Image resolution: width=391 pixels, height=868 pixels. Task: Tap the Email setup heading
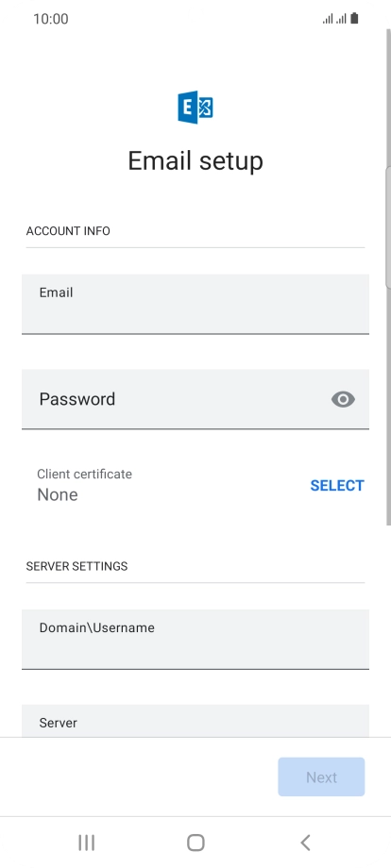pos(195,161)
